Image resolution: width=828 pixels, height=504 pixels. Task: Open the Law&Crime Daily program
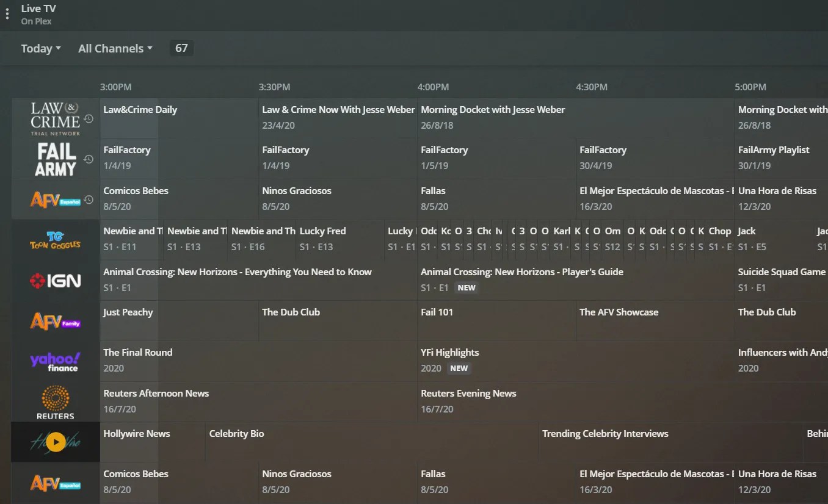[180, 118]
